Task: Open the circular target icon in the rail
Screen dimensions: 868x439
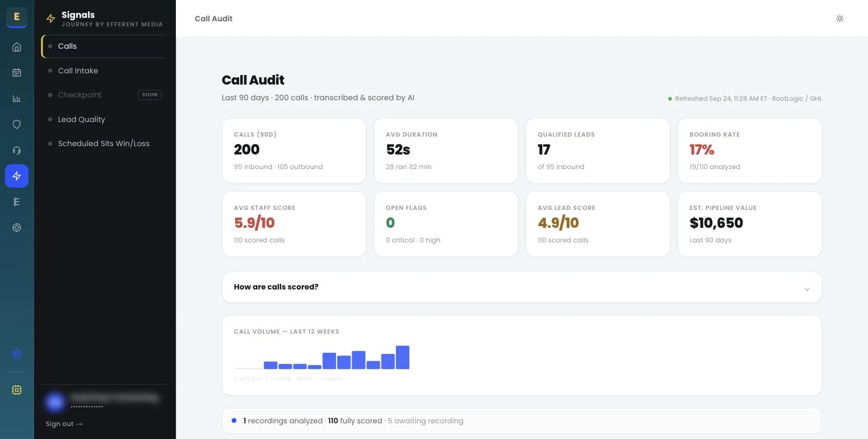Action: 17,227
